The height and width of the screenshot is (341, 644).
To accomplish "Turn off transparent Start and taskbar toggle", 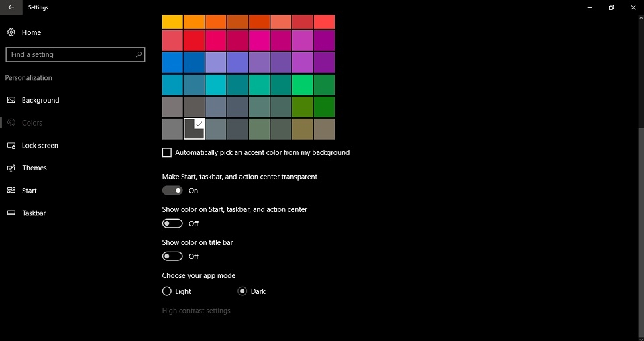I will click(x=172, y=190).
